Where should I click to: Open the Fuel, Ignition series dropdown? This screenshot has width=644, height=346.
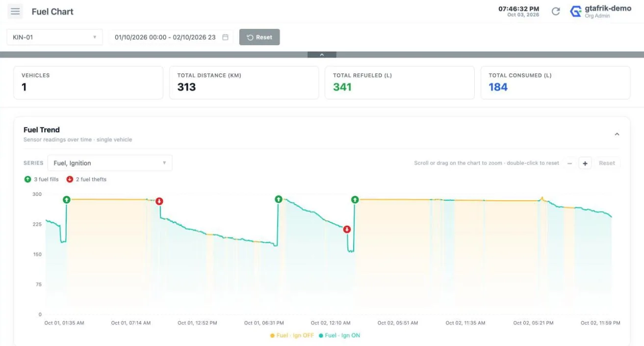[110, 163]
